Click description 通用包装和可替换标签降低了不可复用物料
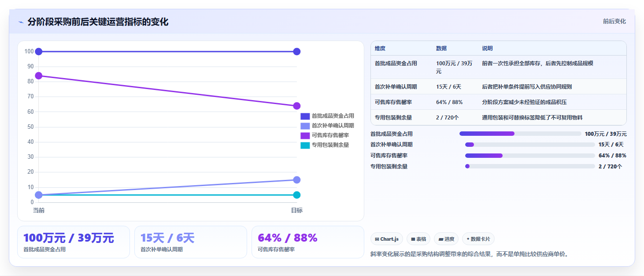 coord(533,118)
